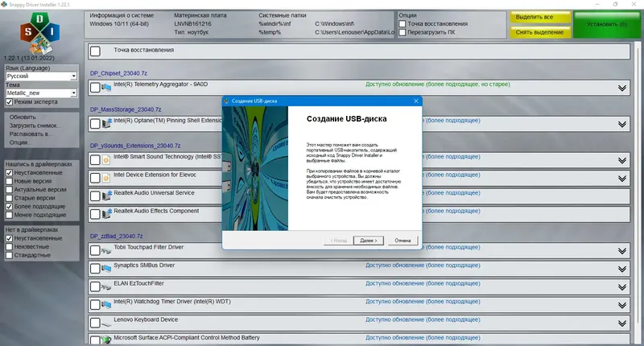
Task: Click Обновить in the side menu
Action: tap(23, 117)
